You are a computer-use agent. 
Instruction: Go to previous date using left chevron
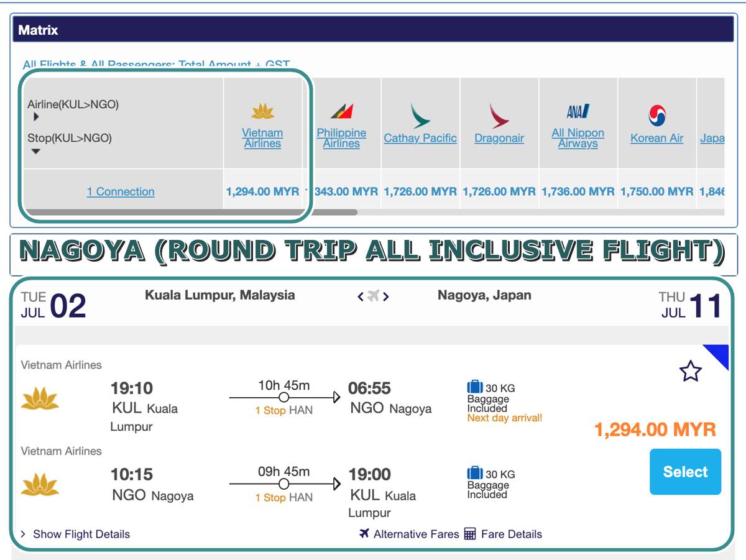[361, 297]
